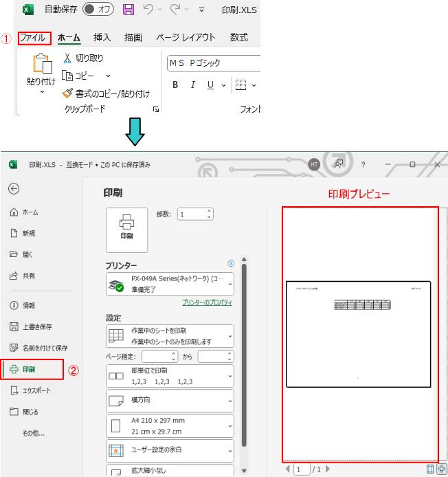Open the 作業中のシートを印刷 dropdown
This screenshot has height=477, width=448.
(170, 336)
